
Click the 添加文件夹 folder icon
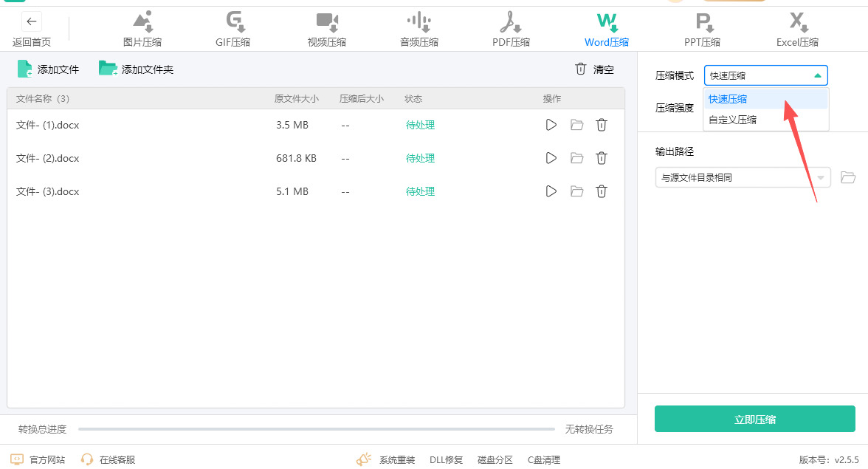click(108, 69)
